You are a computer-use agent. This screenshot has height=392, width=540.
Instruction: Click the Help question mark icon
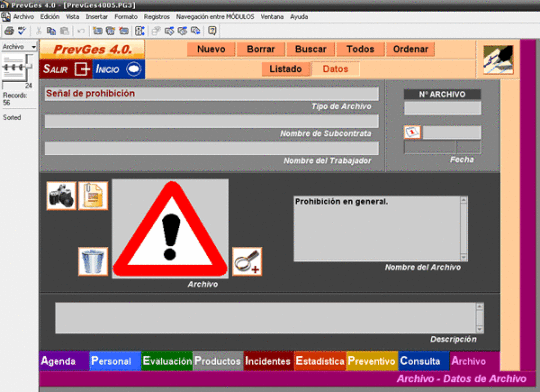(x=212, y=31)
